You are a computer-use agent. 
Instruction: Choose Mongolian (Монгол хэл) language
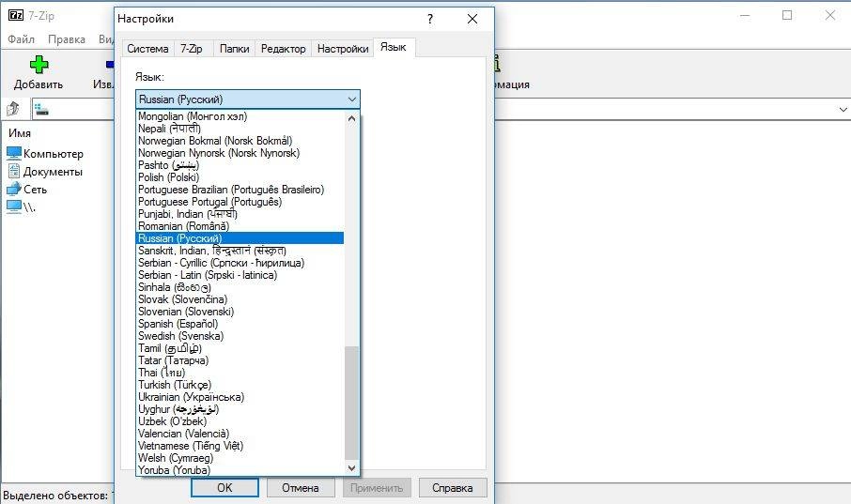[240, 116]
